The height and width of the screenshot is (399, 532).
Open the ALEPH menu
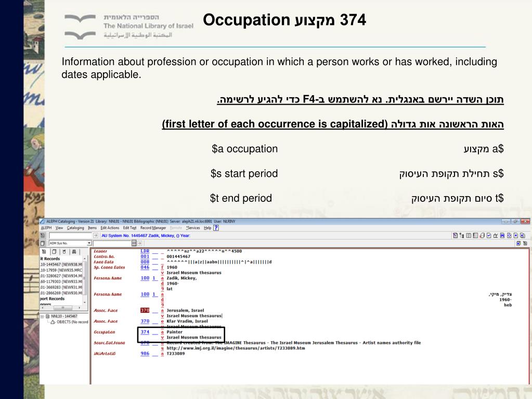[46, 228]
